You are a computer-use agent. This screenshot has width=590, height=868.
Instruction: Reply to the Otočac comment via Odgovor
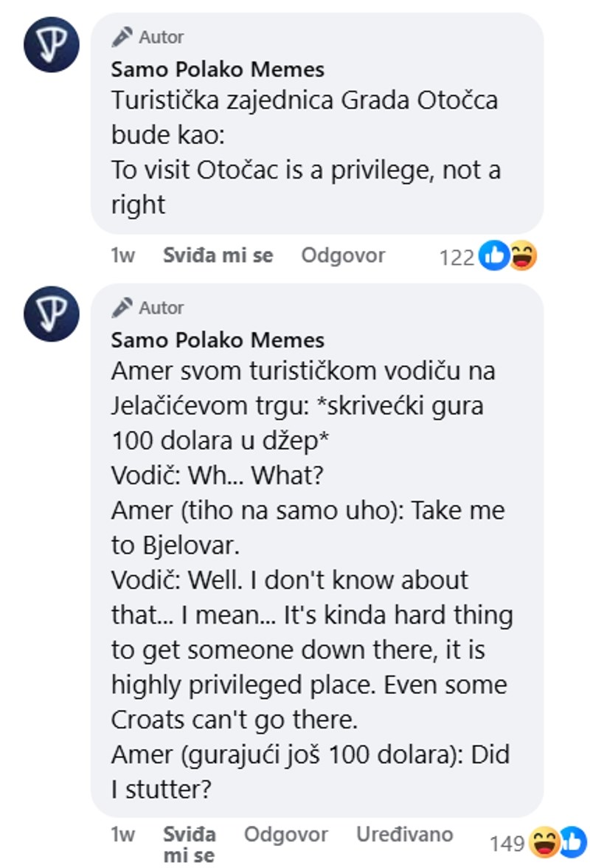coord(343,255)
